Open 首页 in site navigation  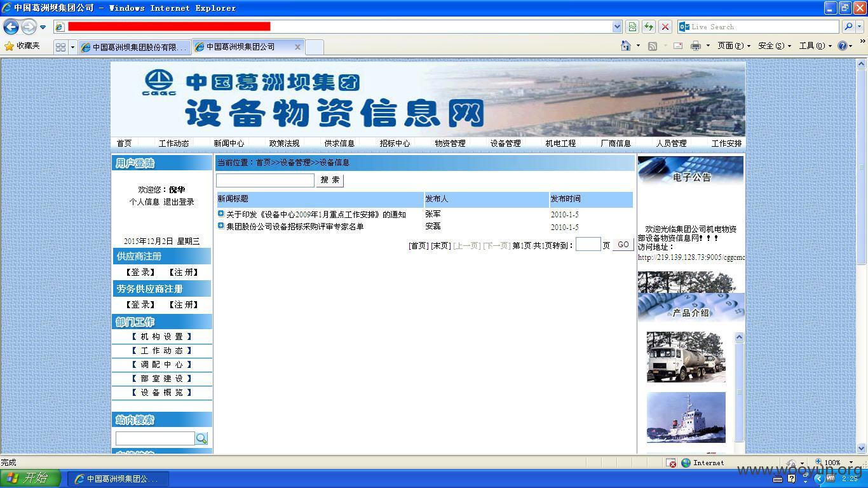(x=124, y=144)
